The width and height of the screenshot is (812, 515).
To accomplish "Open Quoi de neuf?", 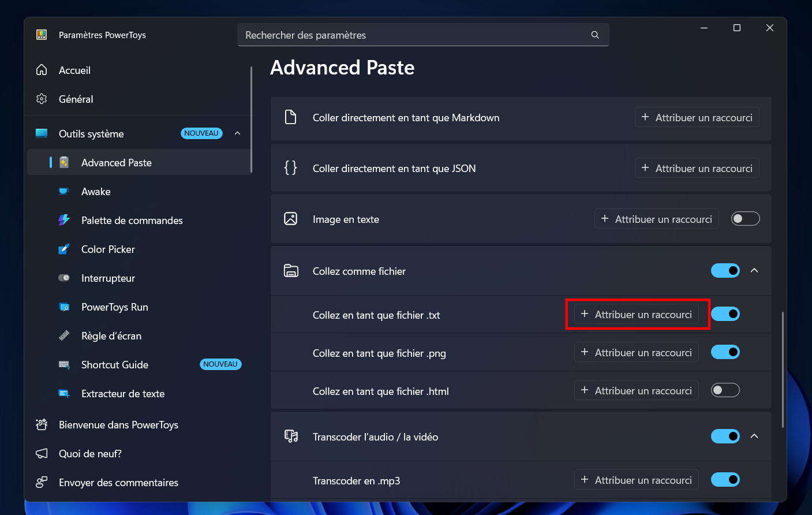I will (140, 453).
